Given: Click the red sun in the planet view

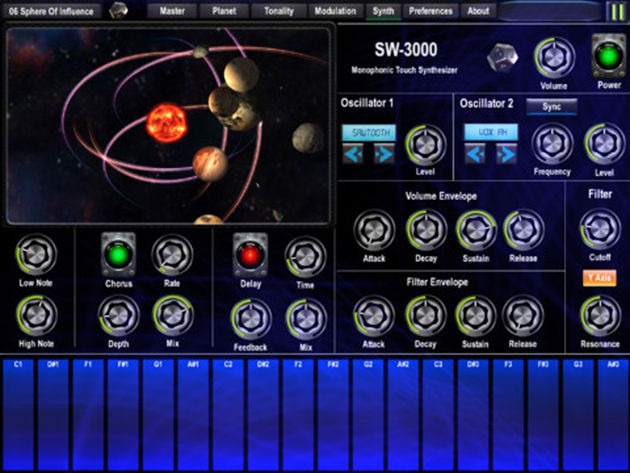Looking at the screenshot, I should 166,123.
